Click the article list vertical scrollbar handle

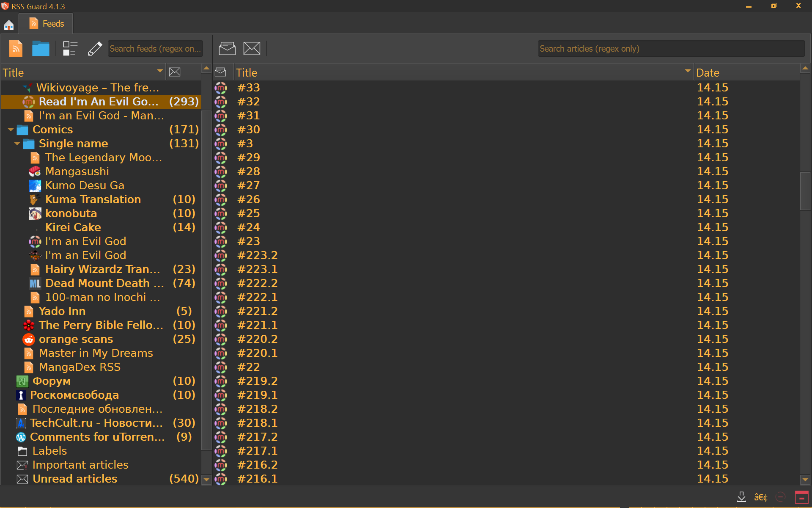click(805, 190)
